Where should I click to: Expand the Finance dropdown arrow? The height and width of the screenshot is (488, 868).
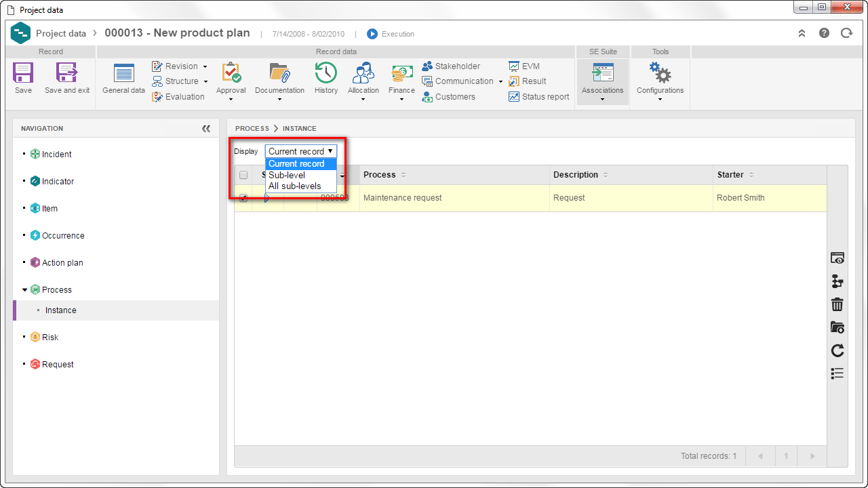[x=401, y=100]
